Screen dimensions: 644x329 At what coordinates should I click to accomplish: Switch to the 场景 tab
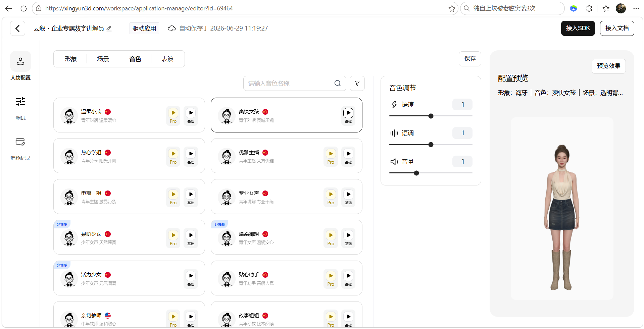103,59
